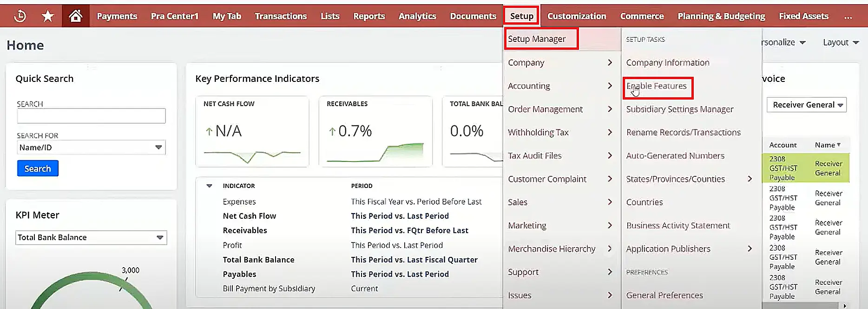Open the Search For Name/ID dropdown
Image resolution: width=868 pixels, height=309 pixels.
[x=91, y=148]
